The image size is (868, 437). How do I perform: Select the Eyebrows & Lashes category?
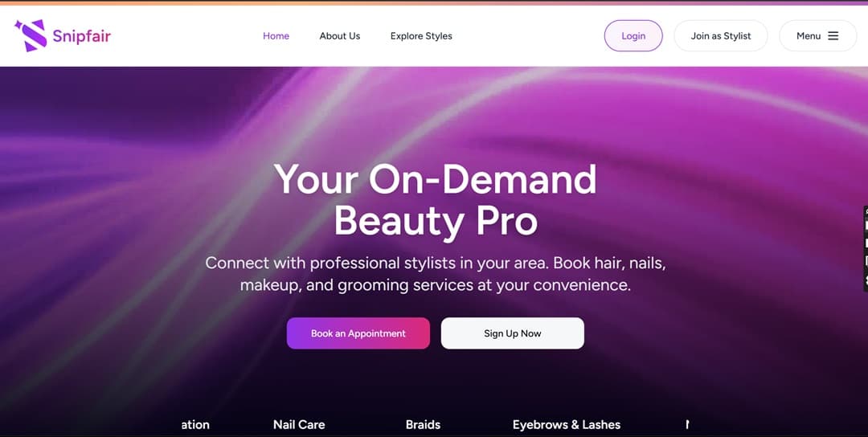coord(566,424)
